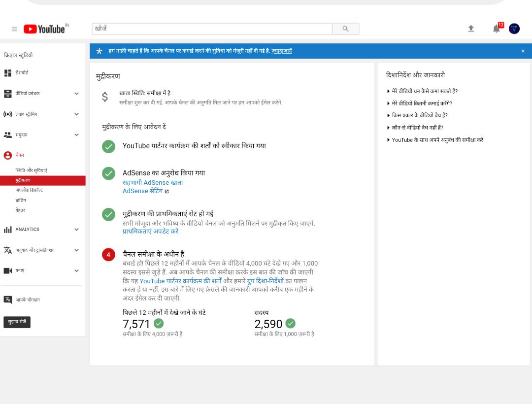Click the star icon in blue banner
Image resolution: width=532 pixels, height=404 pixels.
click(x=99, y=51)
